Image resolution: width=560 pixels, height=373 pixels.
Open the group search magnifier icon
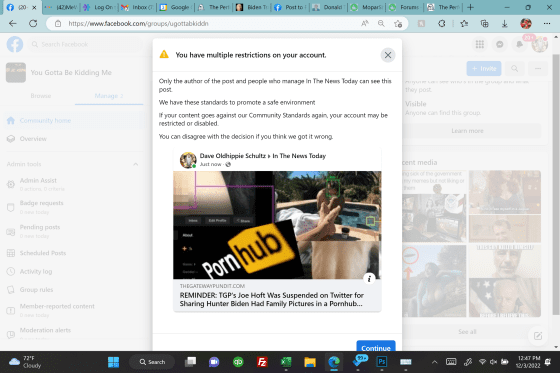pyautogui.click(x=514, y=68)
